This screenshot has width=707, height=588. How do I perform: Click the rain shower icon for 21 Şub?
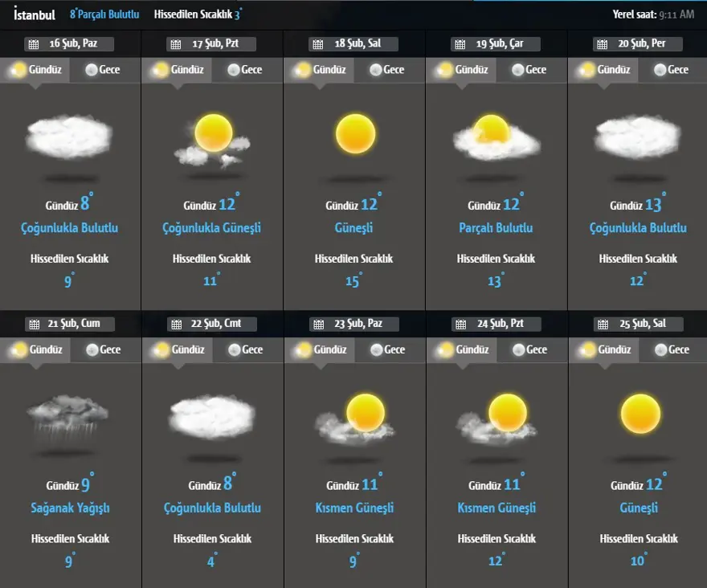[68, 418]
